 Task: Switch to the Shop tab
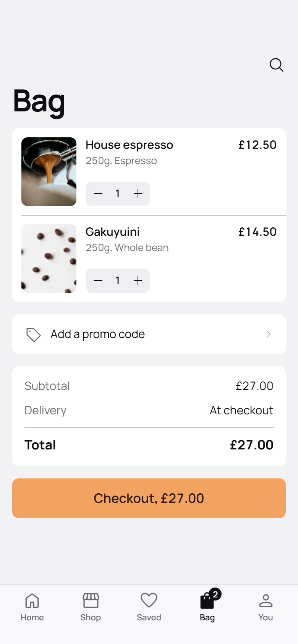coord(91,607)
